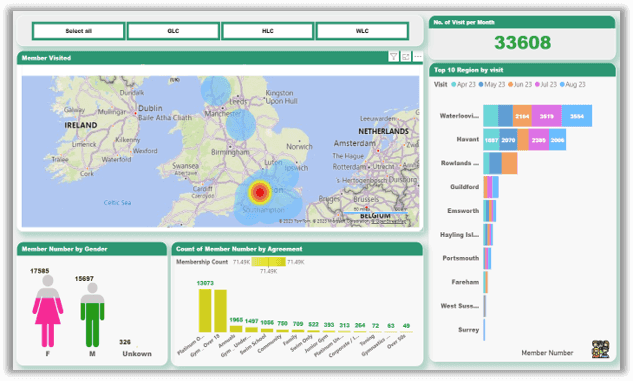The width and height of the screenshot is (633, 381).
Task: Click the Over 50s agreement axis label
Action: click(396, 341)
